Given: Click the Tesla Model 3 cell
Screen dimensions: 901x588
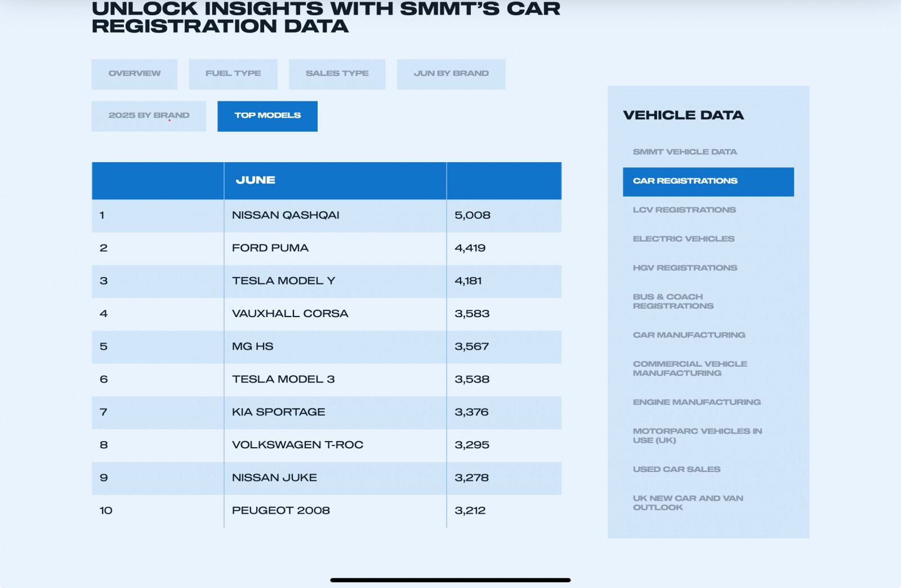Looking at the screenshot, I should 335,380.
